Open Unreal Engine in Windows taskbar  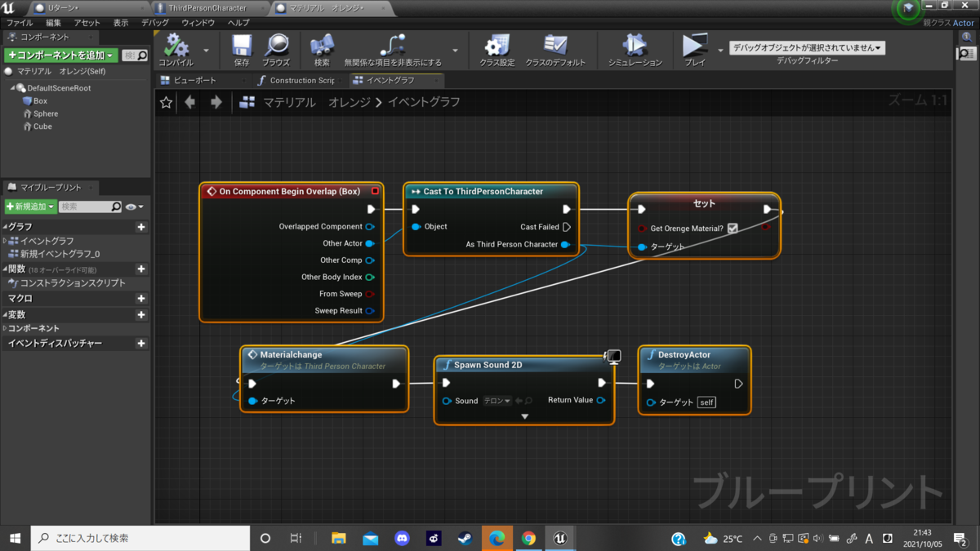click(x=560, y=539)
